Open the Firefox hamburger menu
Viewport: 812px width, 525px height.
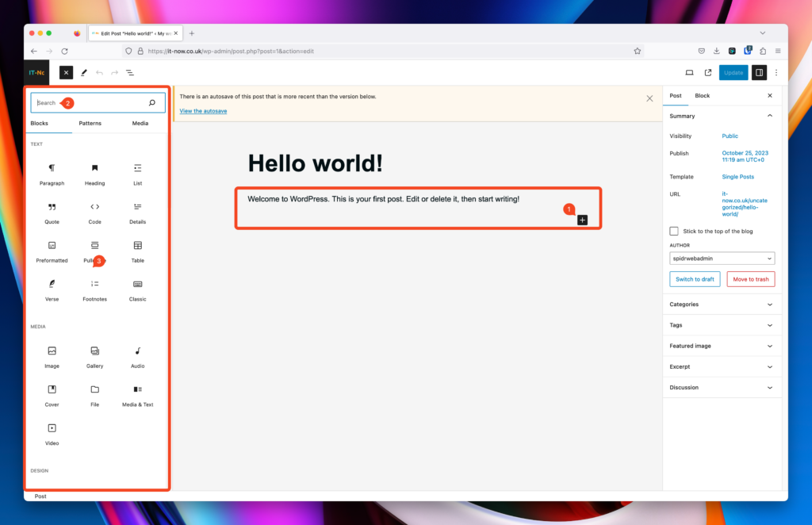pyautogui.click(x=778, y=52)
